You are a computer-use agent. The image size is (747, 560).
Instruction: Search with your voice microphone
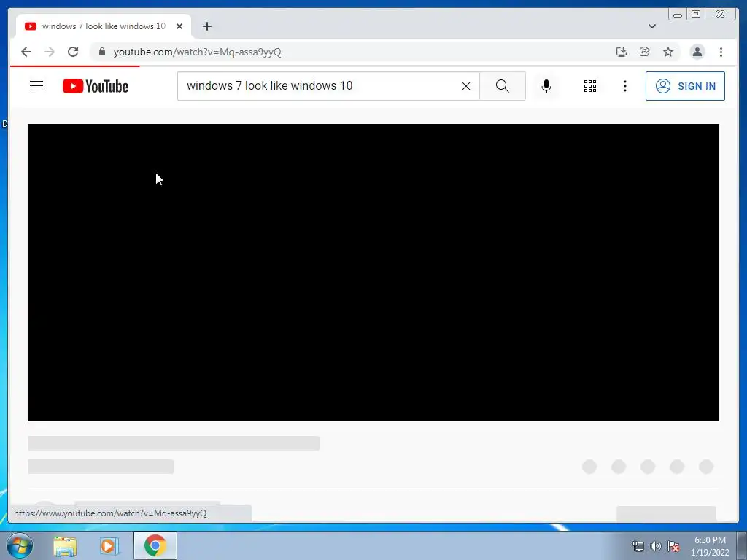click(546, 86)
